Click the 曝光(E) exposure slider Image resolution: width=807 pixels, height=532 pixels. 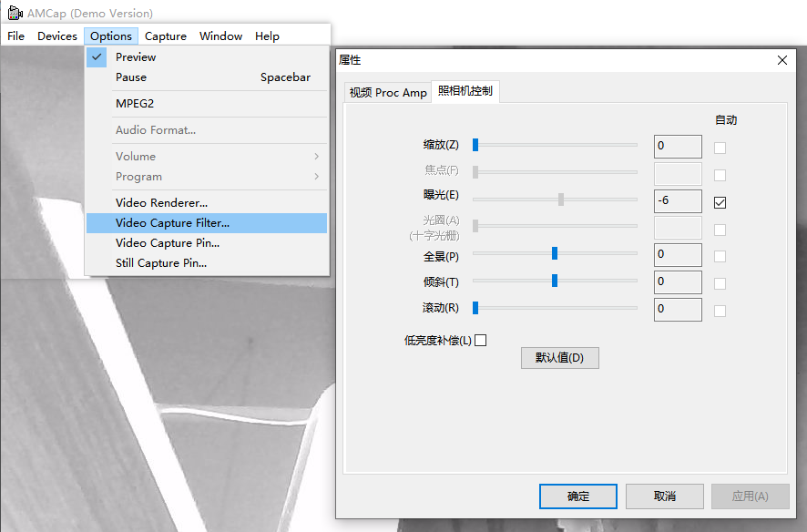pyautogui.click(x=555, y=199)
